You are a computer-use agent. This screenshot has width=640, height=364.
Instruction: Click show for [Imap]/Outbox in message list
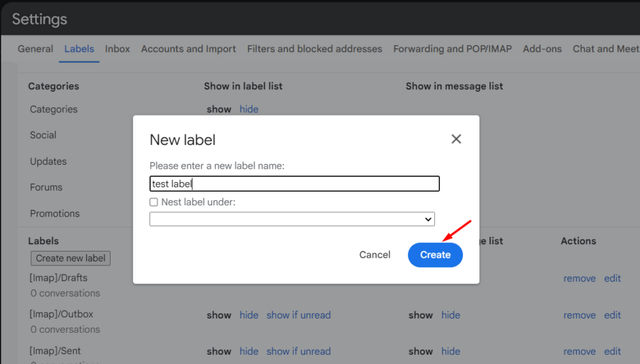[421, 315]
